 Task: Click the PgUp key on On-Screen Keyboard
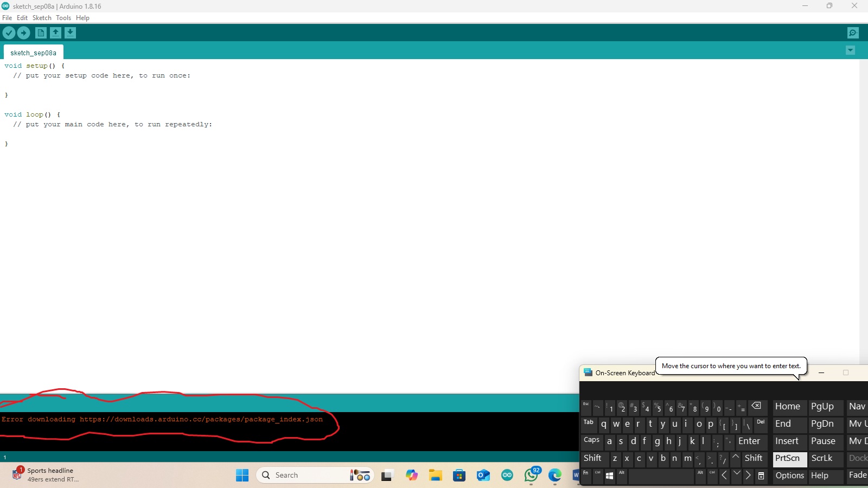coord(826,407)
